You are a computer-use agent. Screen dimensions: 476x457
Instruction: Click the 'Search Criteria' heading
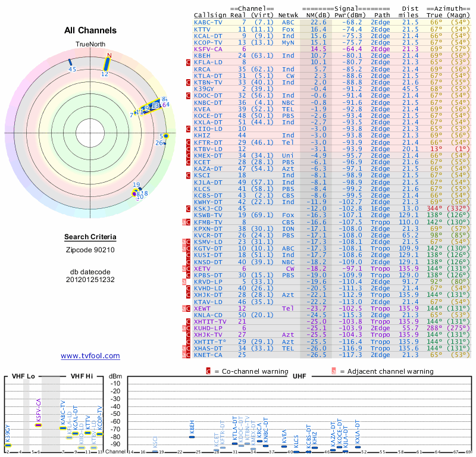click(90, 237)
